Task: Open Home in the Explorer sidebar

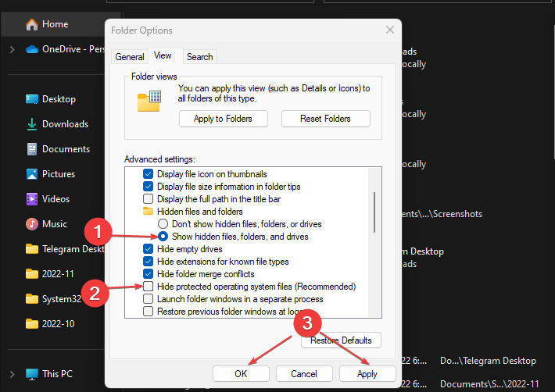Action: click(55, 24)
